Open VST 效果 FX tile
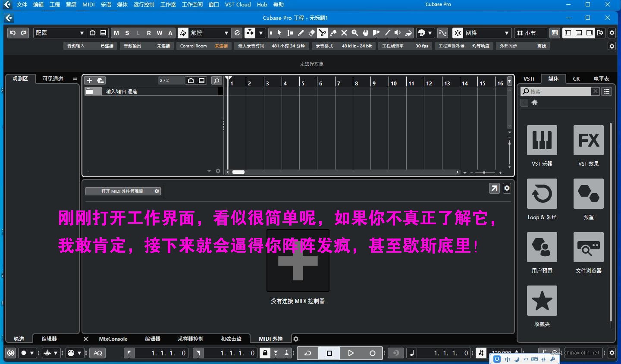Image resolution: width=621 pixels, height=364 pixels. pyautogui.click(x=589, y=140)
